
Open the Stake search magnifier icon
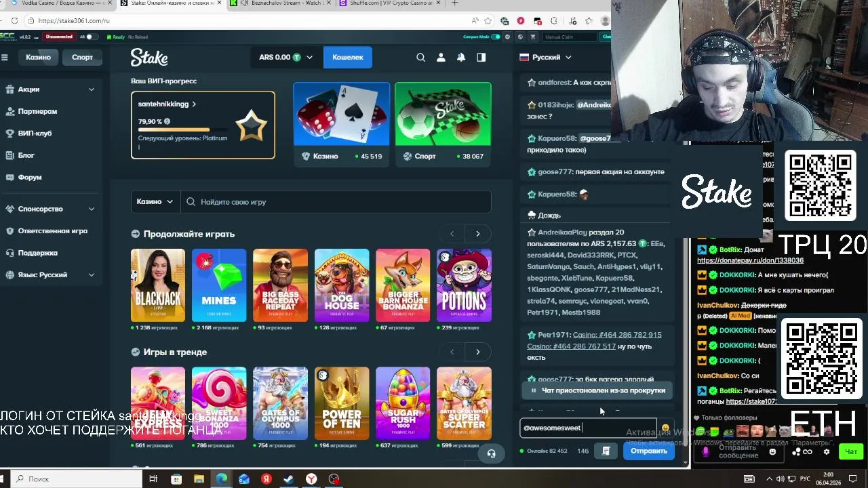[420, 58]
